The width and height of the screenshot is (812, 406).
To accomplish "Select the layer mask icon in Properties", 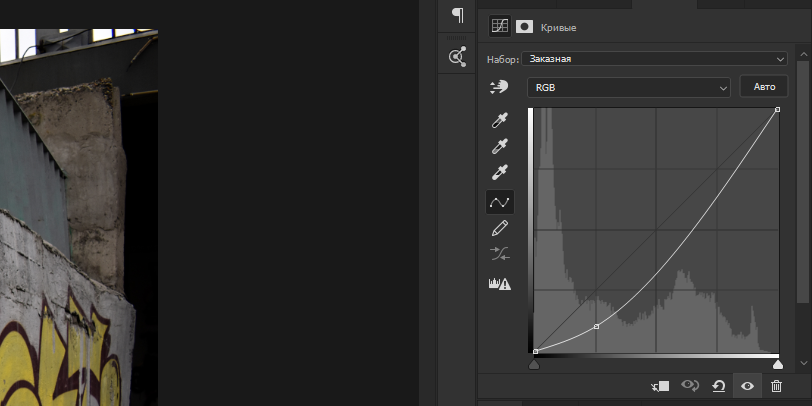I will [524, 26].
